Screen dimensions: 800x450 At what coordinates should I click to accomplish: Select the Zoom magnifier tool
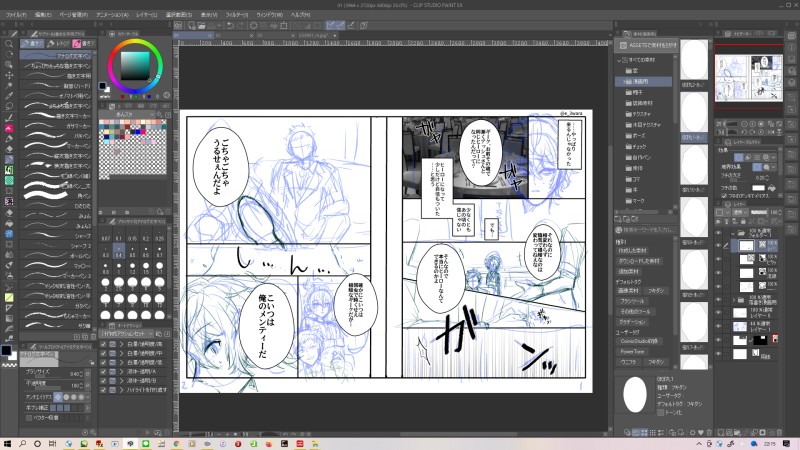(x=9, y=44)
